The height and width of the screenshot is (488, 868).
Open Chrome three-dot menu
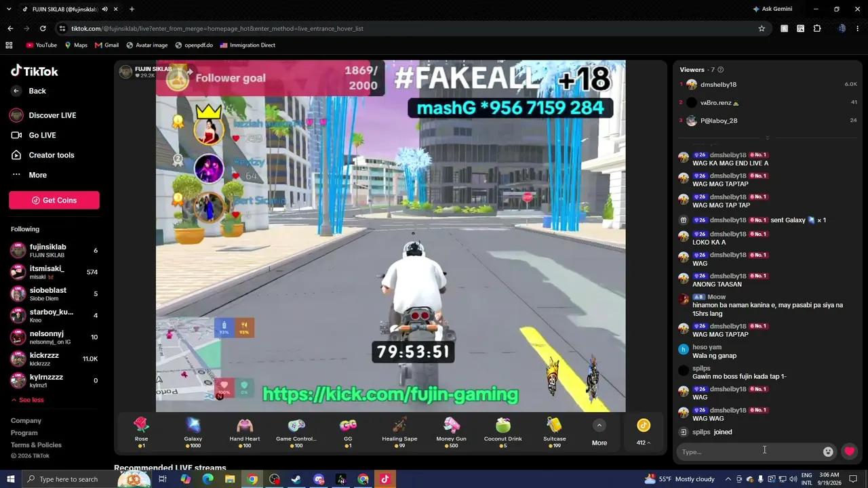(x=859, y=28)
